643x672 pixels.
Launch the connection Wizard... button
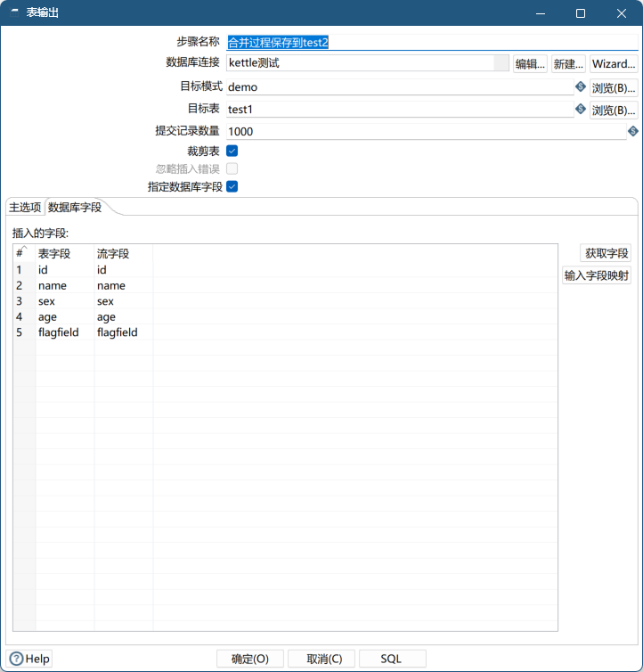tap(614, 64)
